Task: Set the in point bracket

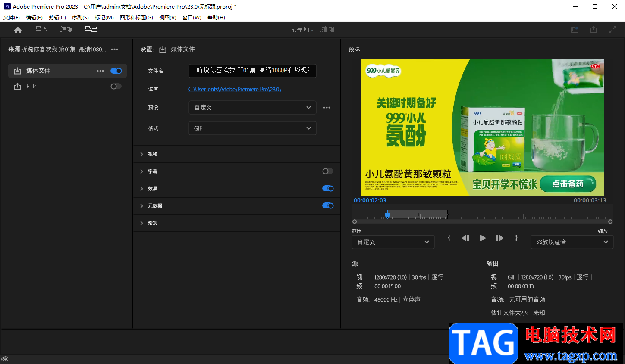Action: (x=449, y=238)
